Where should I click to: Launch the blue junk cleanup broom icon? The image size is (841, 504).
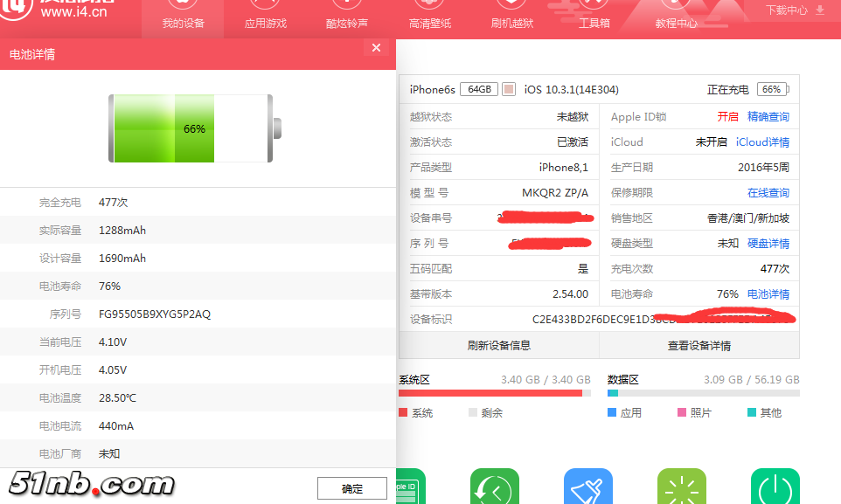pos(587,487)
